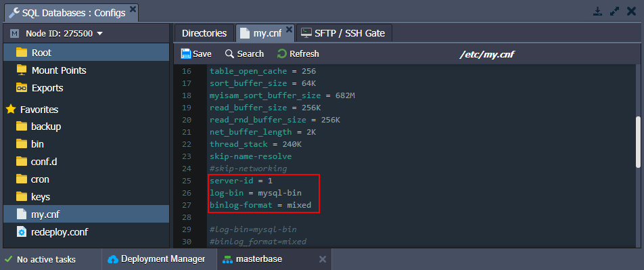Open the Node ID: 275500 dropdown

click(x=64, y=34)
